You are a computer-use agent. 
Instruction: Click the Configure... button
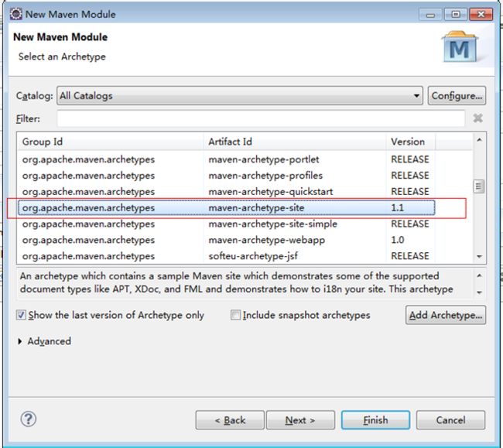click(x=457, y=96)
